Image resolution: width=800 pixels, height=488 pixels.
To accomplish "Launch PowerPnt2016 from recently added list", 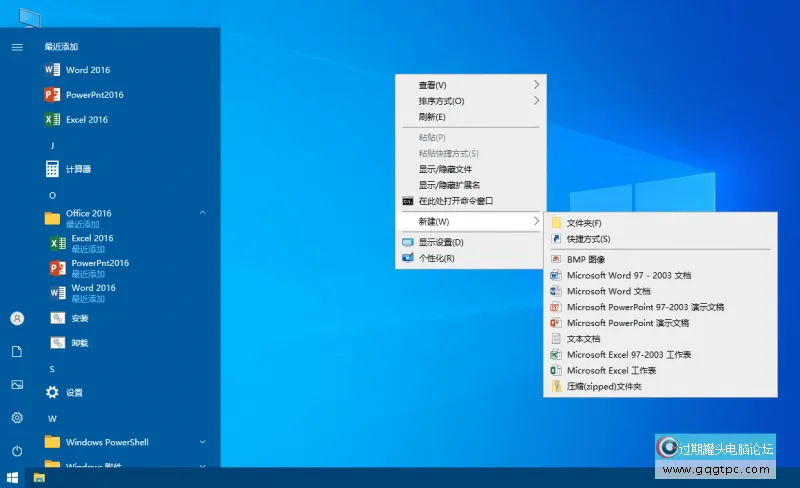I will click(94, 95).
